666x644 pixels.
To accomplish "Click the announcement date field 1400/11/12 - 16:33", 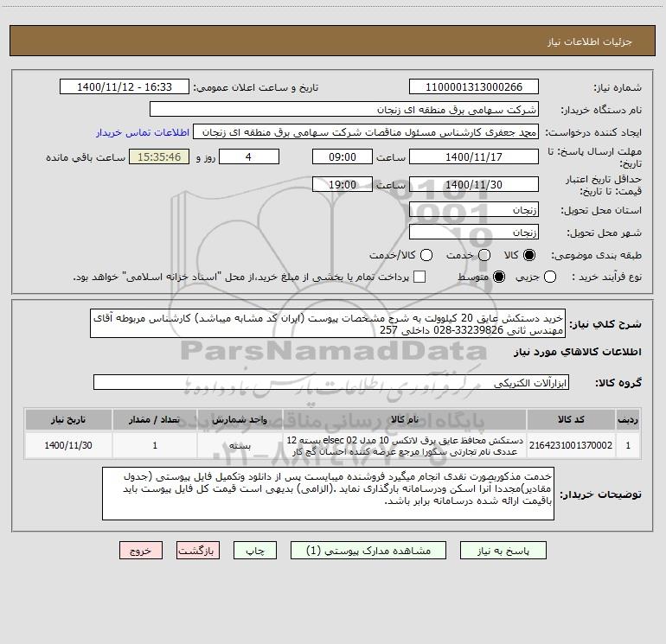I will point(125,87).
